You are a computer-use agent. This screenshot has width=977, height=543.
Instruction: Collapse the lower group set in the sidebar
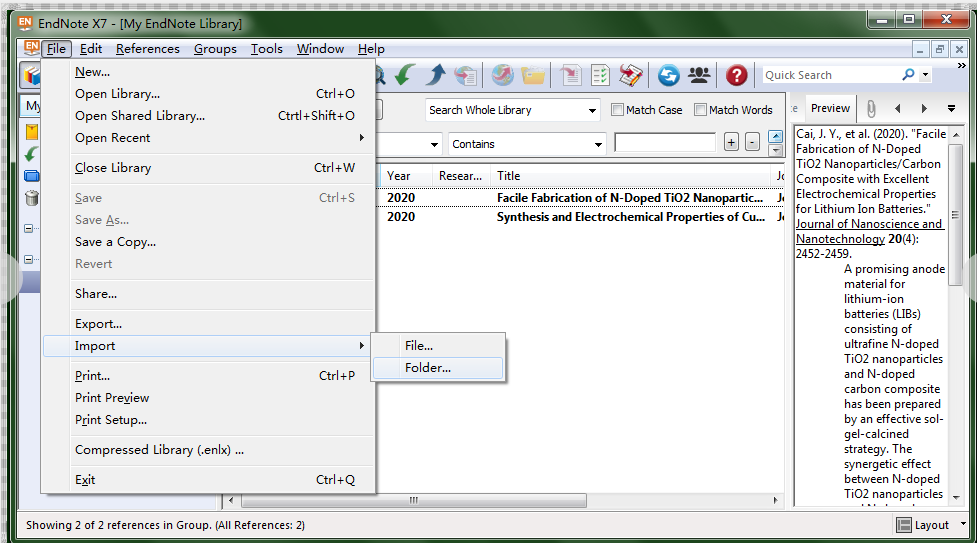(x=29, y=259)
